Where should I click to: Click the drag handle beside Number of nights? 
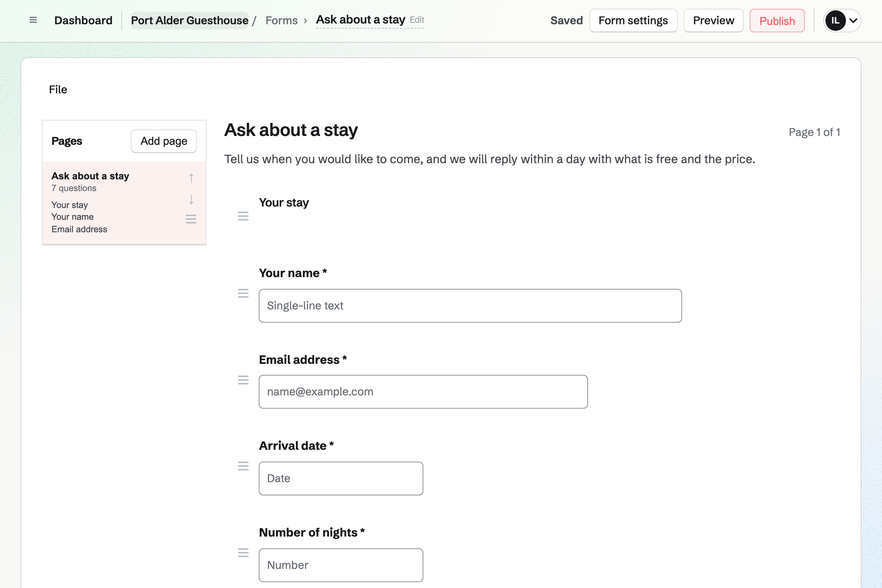coord(243,553)
